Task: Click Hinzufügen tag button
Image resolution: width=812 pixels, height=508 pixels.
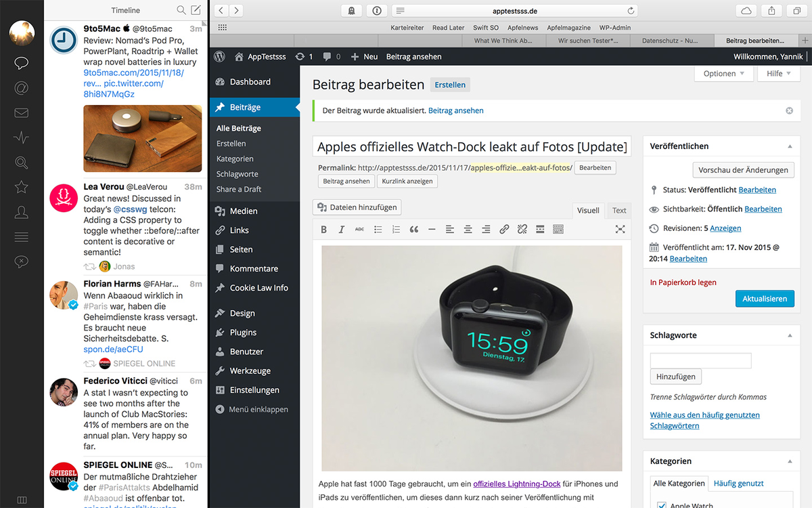Action: tap(676, 377)
